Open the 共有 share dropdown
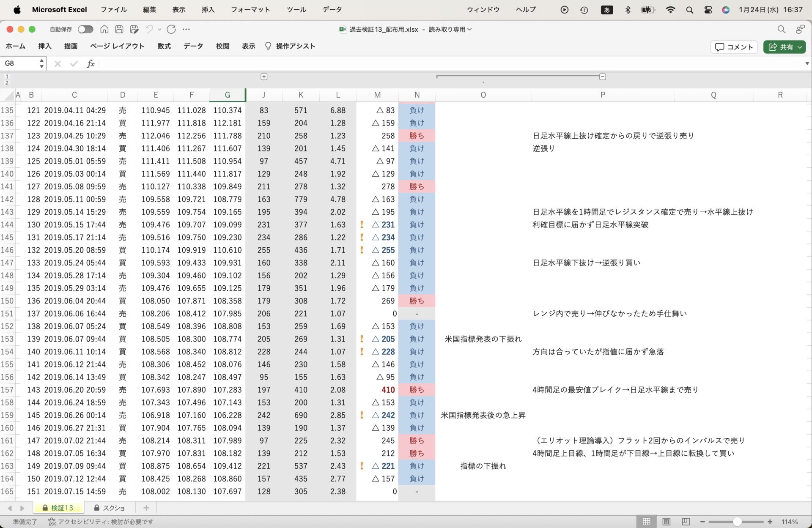Image resolution: width=812 pixels, height=528 pixels. point(785,47)
